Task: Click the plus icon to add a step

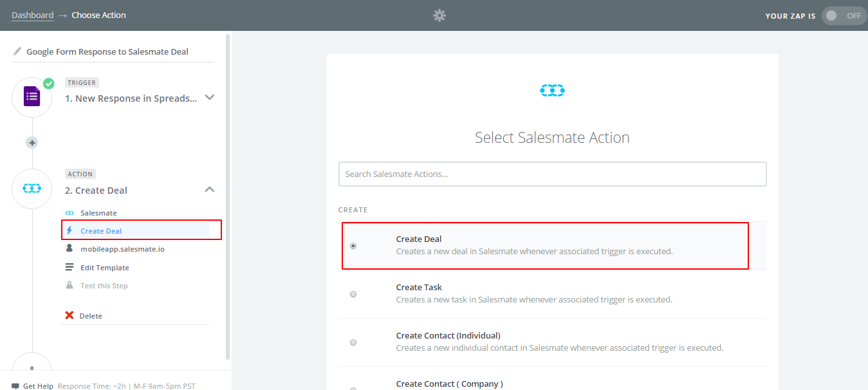Action: pos(32,142)
